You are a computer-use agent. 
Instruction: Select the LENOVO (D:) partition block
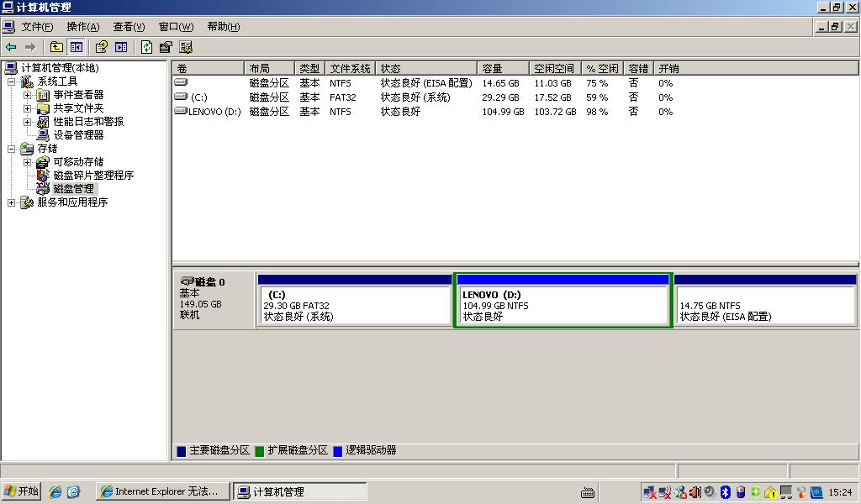[563, 306]
